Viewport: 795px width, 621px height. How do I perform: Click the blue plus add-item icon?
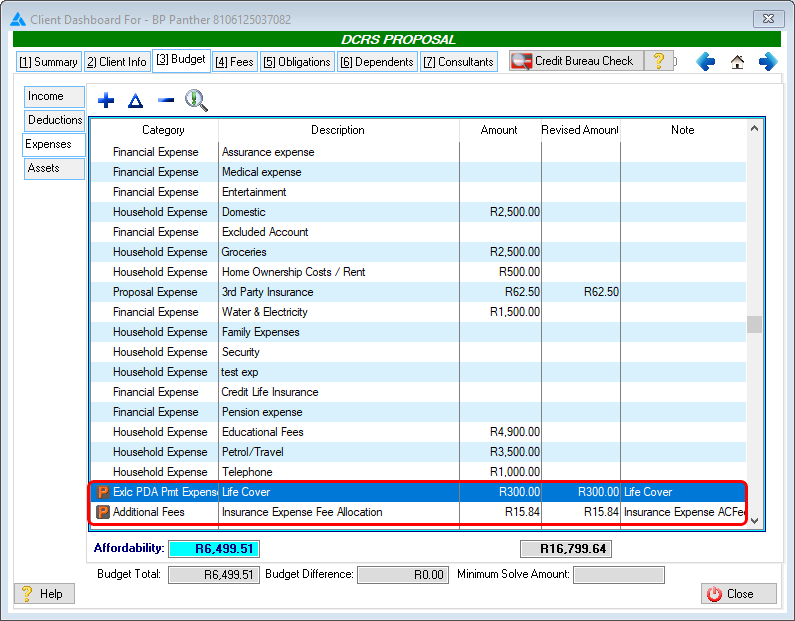[x=106, y=101]
